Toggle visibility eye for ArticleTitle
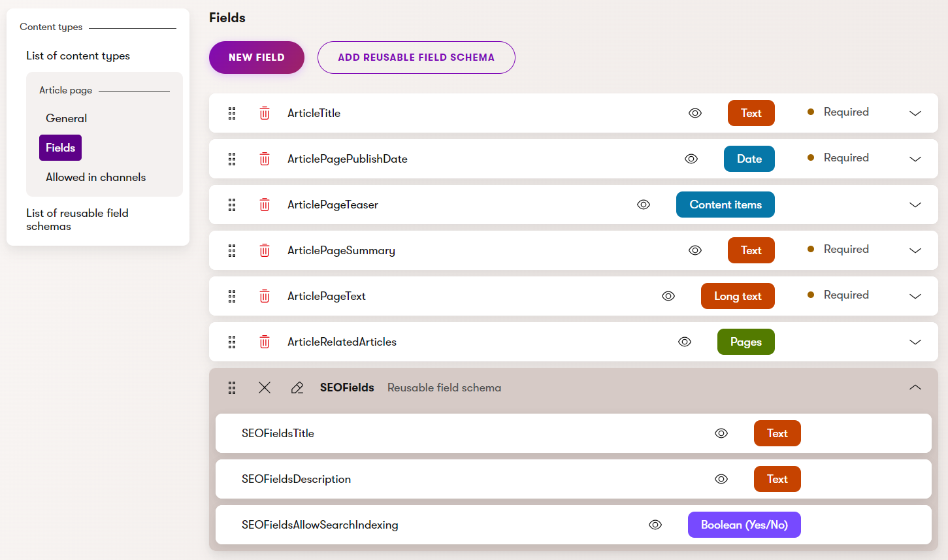Viewport: 948px width, 560px height. (x=695, y=113)
